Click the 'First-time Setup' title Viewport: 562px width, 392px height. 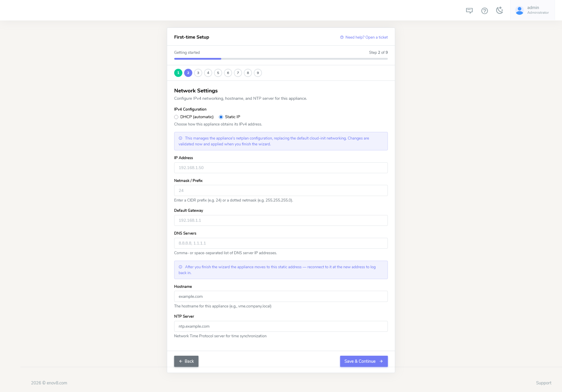pyautogui.click(x=191, y=37)
